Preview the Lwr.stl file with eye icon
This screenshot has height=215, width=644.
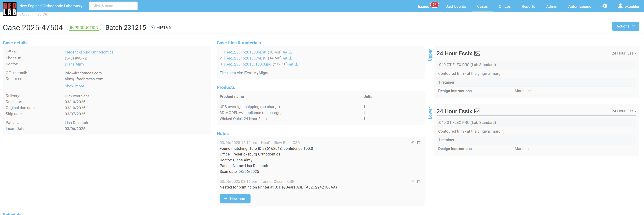click(x=285, y=58)
